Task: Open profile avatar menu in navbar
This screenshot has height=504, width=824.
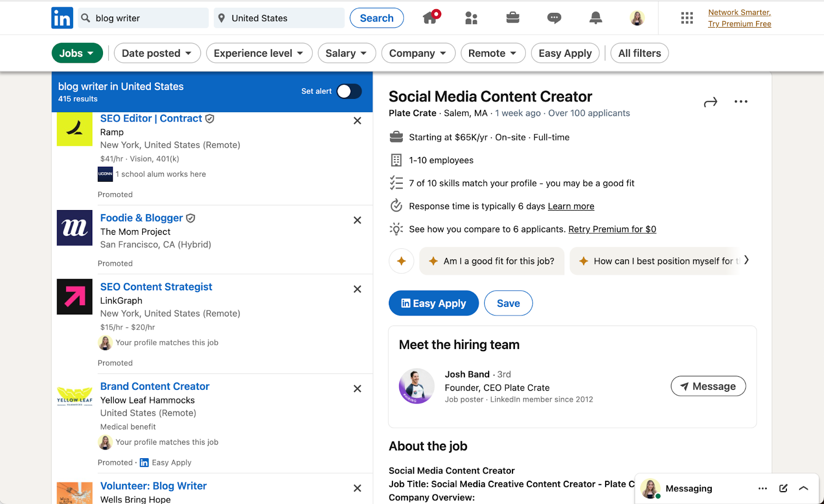Action: (637, 18)
